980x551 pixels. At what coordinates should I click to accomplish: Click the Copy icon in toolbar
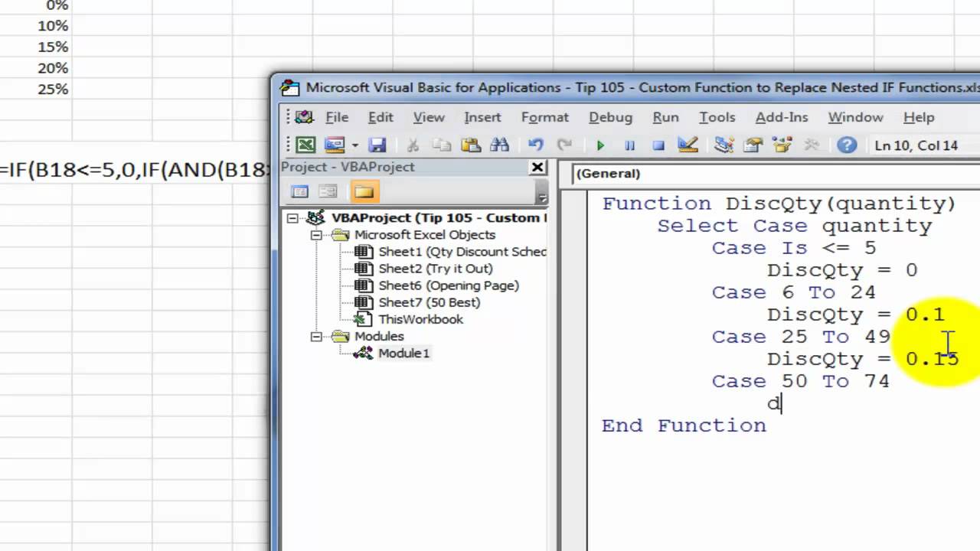(x=442, y=145)
